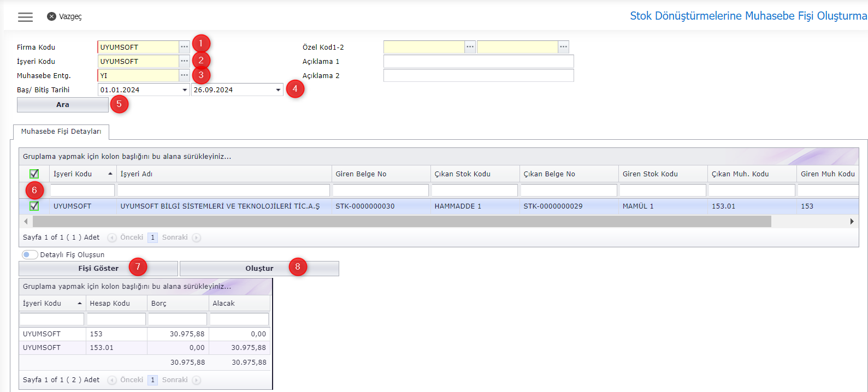Toggle the Detaylı Fiş Oluşsun switch
This screenshot has height=392, width=868.
click(x=29, y=255)
